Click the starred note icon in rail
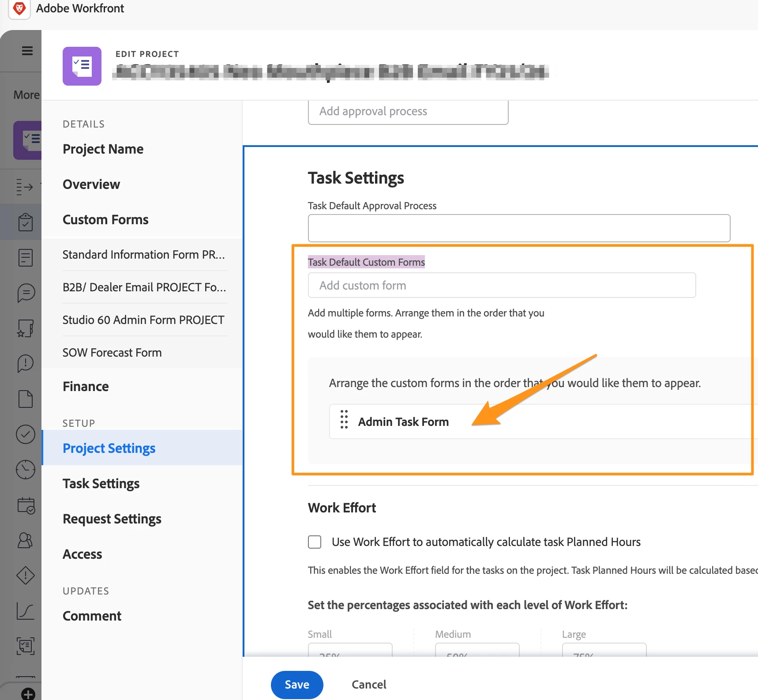 point(26,328)
